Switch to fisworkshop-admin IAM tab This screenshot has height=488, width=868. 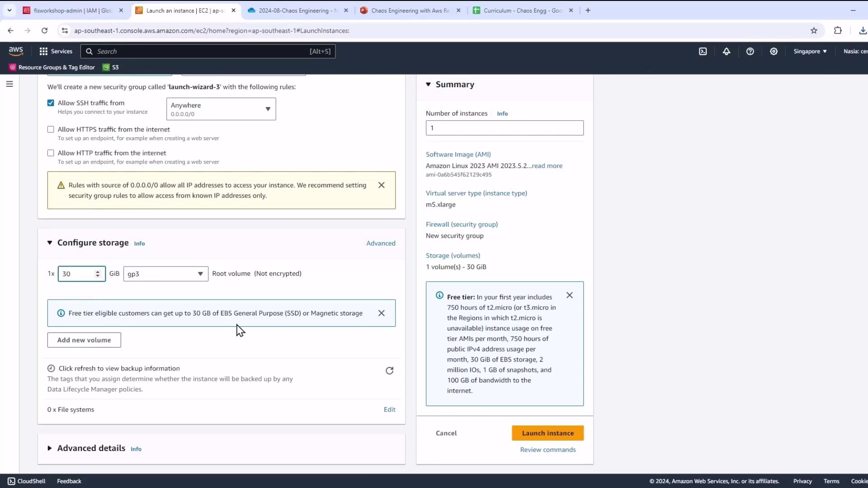72,10
